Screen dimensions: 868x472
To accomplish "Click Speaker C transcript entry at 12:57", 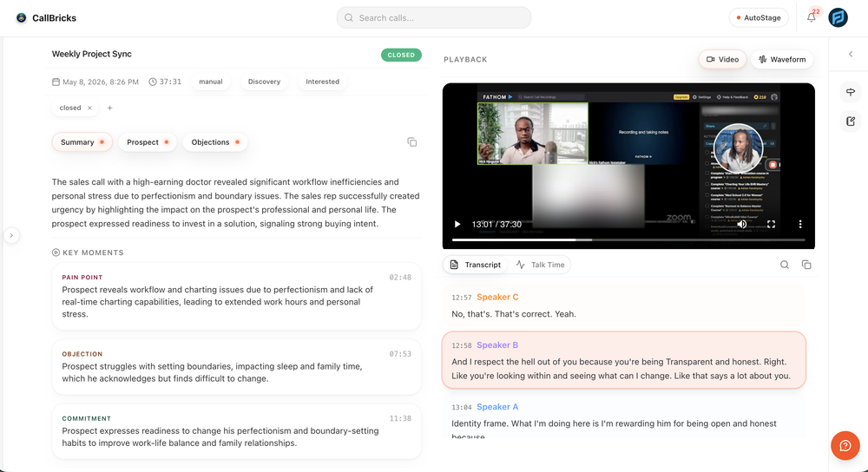I will pos(623,305).
